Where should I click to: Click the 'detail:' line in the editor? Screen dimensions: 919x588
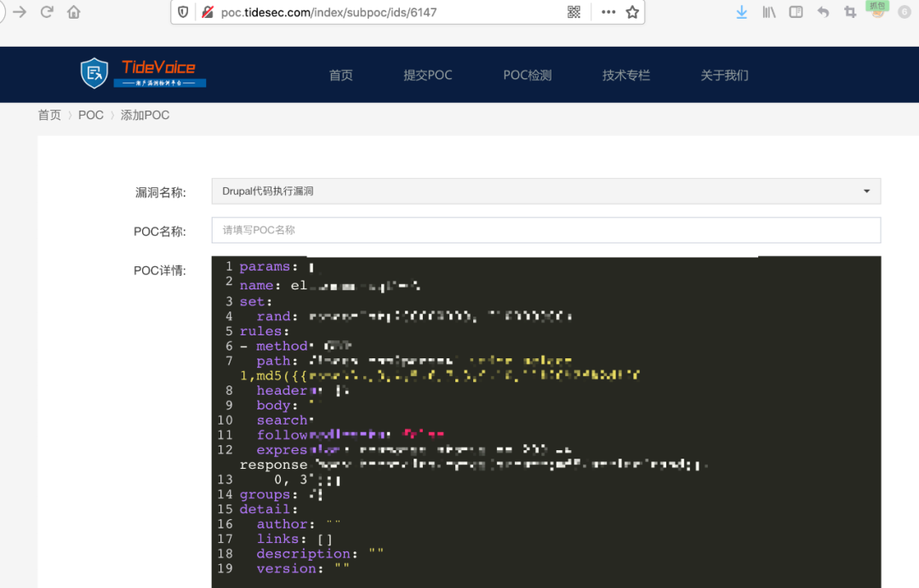[x=268, y=509]
